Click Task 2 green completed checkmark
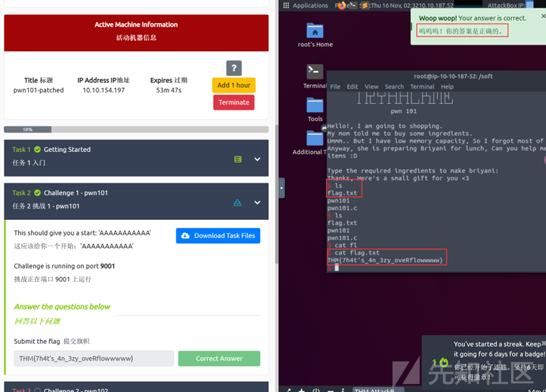This screenshot has width=546, height=392. point(37,193)
